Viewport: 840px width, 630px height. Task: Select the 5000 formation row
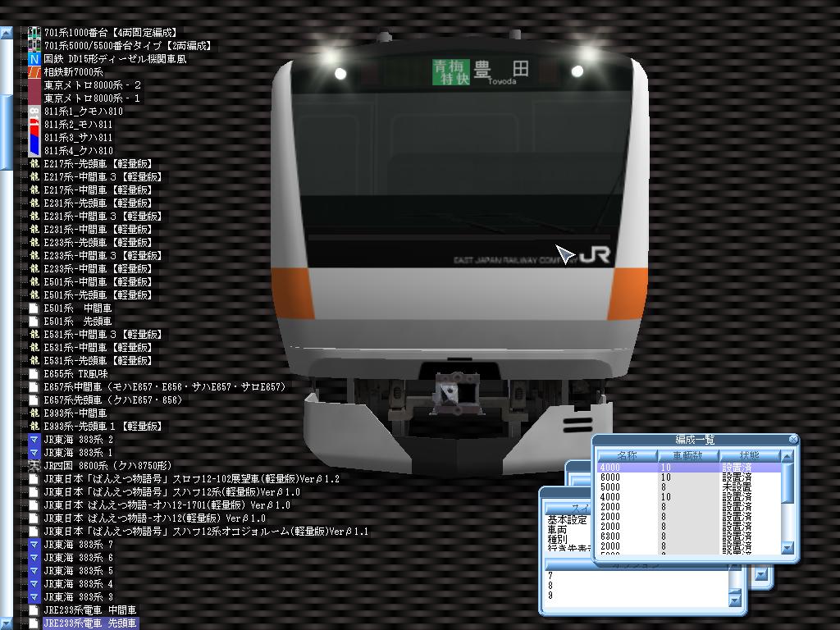tap(689, 487)
